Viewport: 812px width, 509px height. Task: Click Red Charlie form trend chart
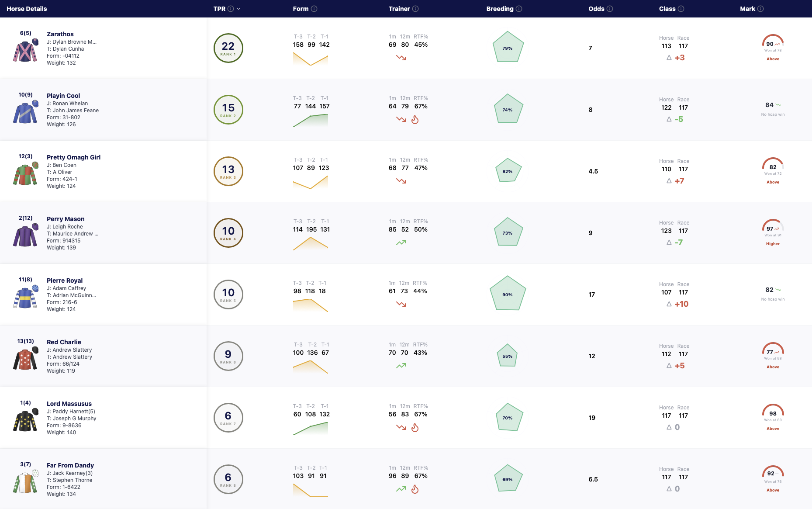(311, 367)
